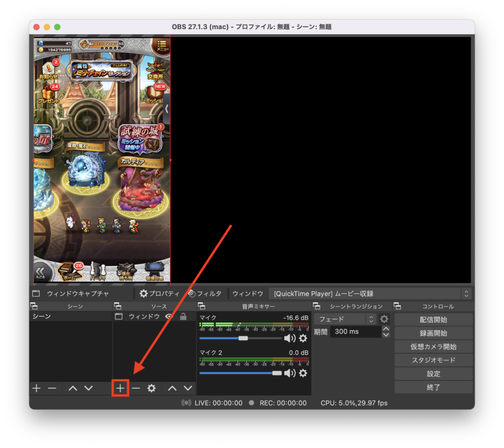Add a new scene with the plus button
The image size is (504, 448).
37,388
